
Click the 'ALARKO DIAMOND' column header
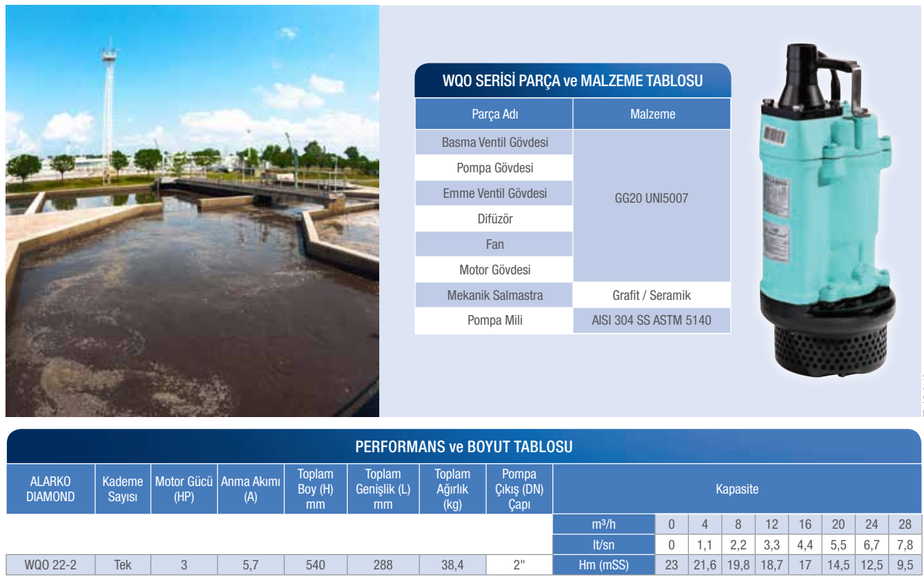(51, 489)
